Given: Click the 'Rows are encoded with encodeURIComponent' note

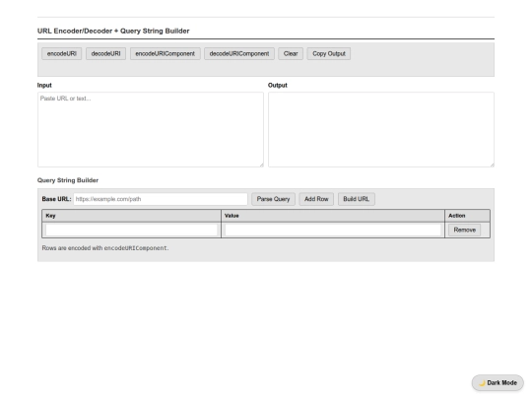Looking at the screenshot, I should tap(105, 248).
